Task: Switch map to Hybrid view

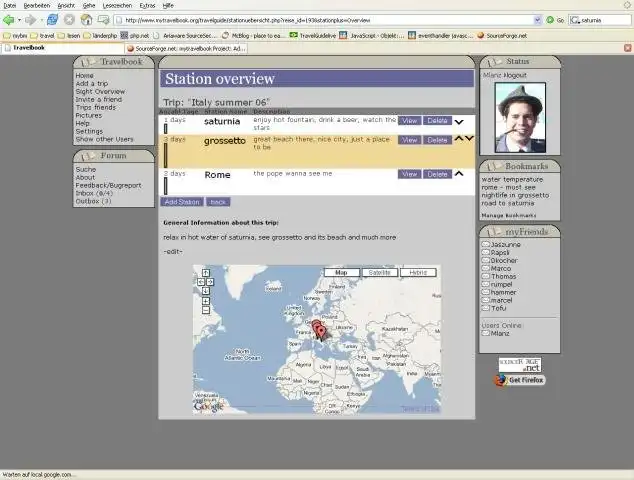Action: (x=418, y=273)
